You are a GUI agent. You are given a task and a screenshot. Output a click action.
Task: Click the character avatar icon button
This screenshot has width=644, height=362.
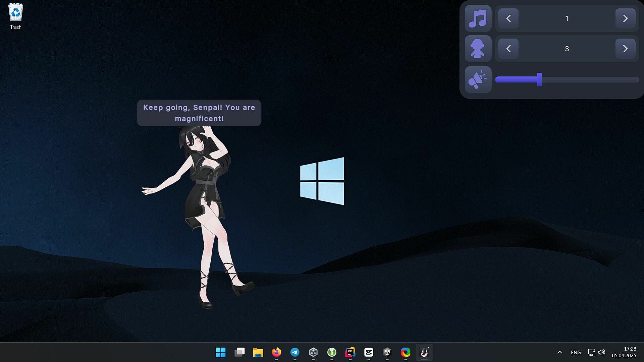pos(478,49)
